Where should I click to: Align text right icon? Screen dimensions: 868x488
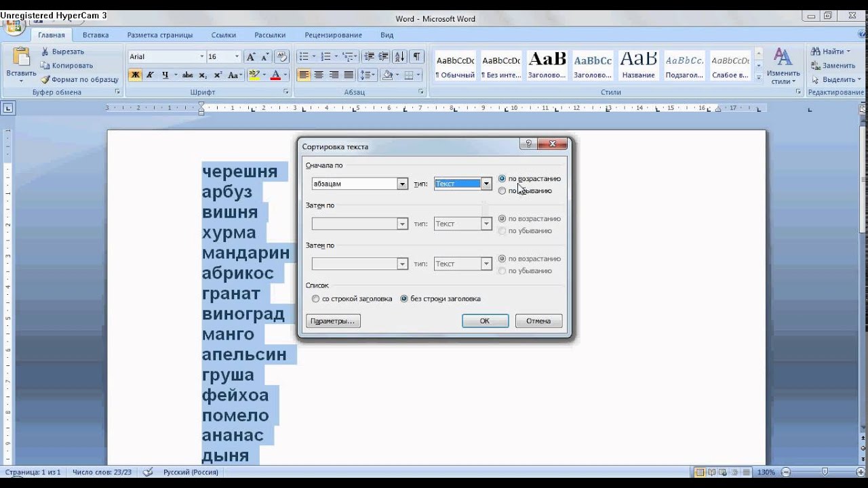334,75
